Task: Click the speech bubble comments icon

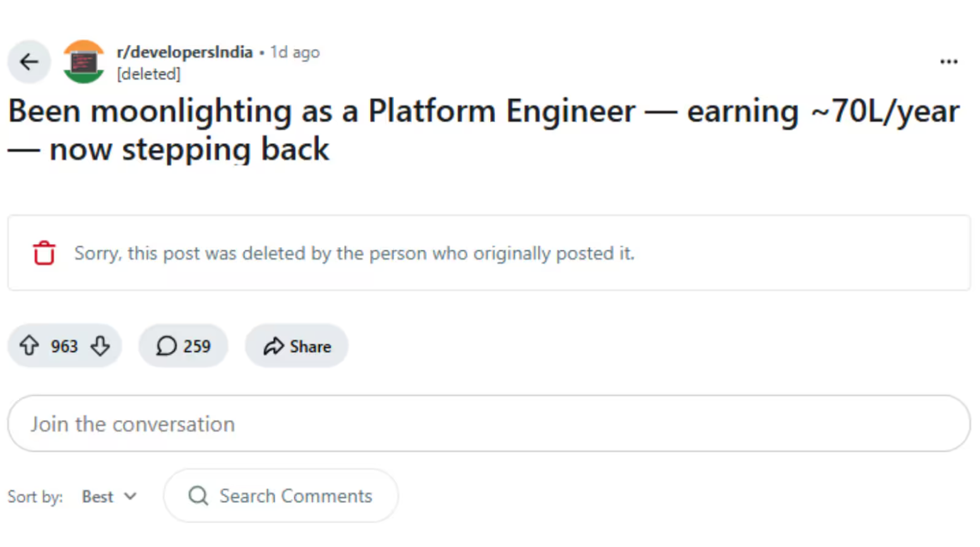Action: pos(166,346)
